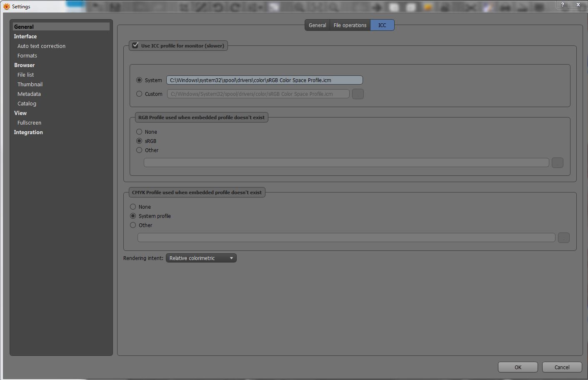Open the Rendering intent dropdown

coord(201,258)
